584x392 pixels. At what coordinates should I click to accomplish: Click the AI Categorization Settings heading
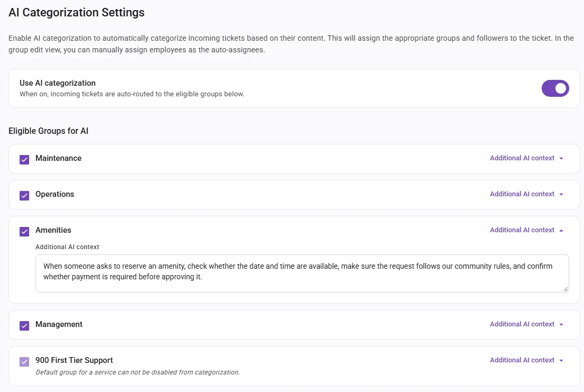76,12
